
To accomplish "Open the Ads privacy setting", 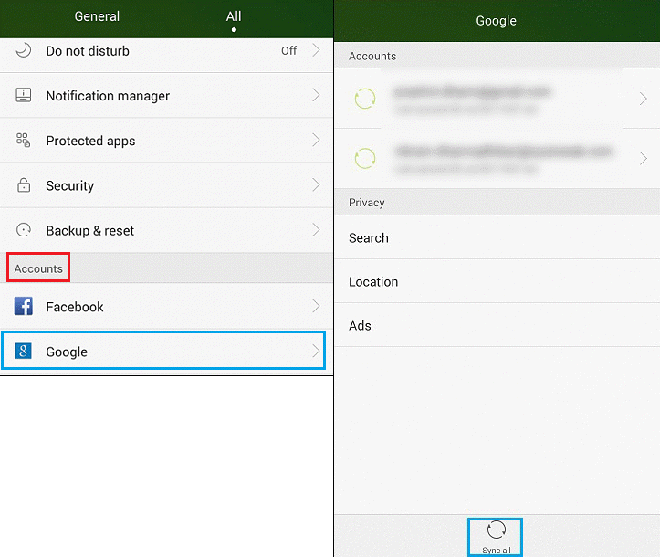I will click(x=361, y=326).
